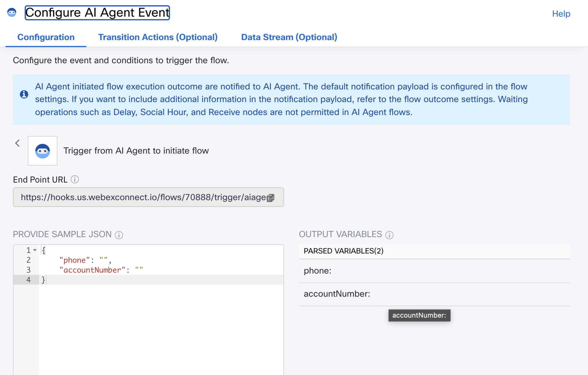The height and width of the screenshot is (375, 588).
Task: Click the "phone" key in the JSON editor
Action: (75, 260)
